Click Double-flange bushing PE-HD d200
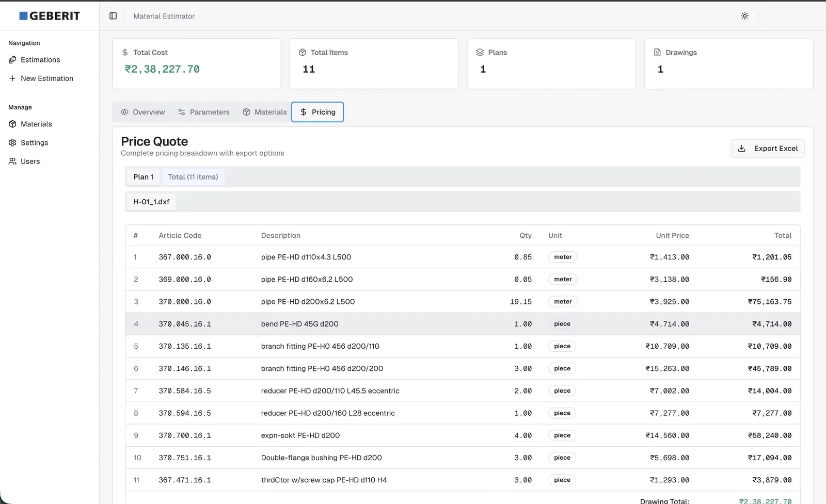The image size is (826, 504). click(321, 458)
